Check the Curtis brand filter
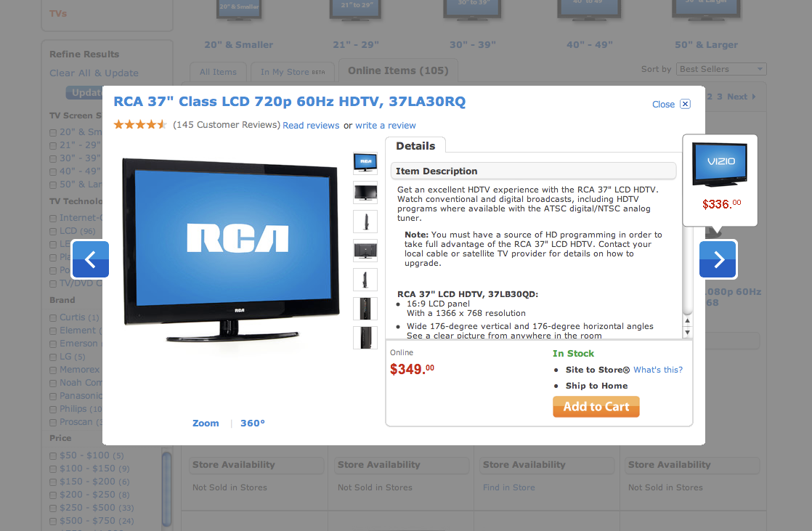The height and width of the screenshot is (531, 812). (x=53, y=318)
